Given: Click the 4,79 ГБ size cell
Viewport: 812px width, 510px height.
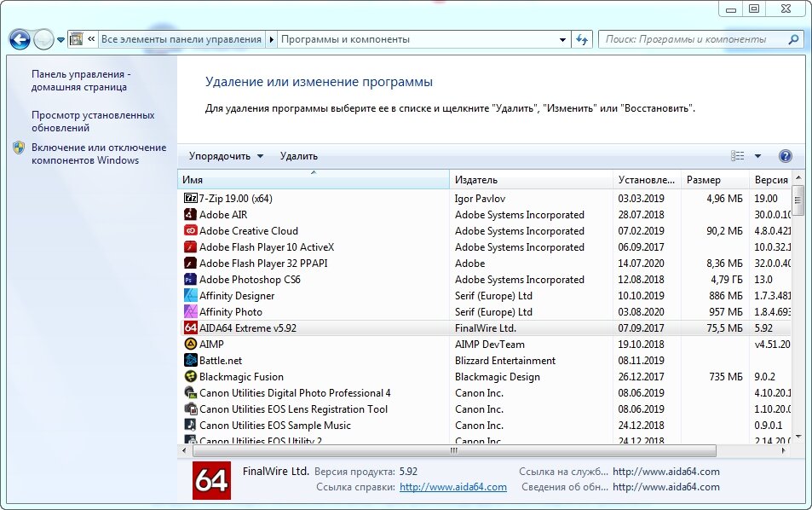Looking at the screenshot, I should (x=726, y=280).
